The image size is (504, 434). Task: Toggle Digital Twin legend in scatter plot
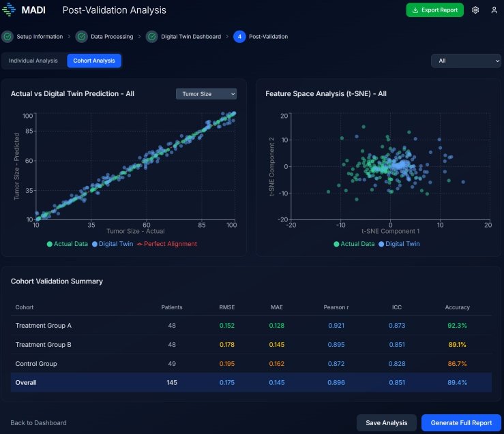[x=113, y=244]
